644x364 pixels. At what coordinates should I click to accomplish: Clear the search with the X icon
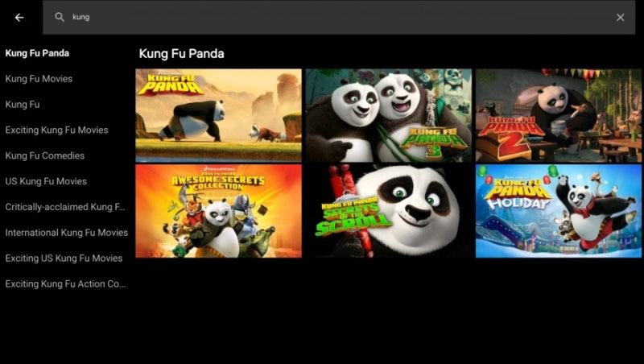[620, 17]
